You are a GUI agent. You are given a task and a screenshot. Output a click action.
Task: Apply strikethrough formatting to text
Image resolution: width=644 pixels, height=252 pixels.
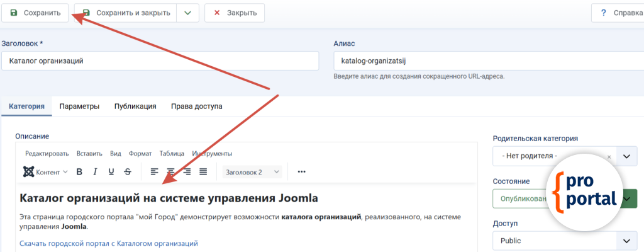click(x=128, y=171)
